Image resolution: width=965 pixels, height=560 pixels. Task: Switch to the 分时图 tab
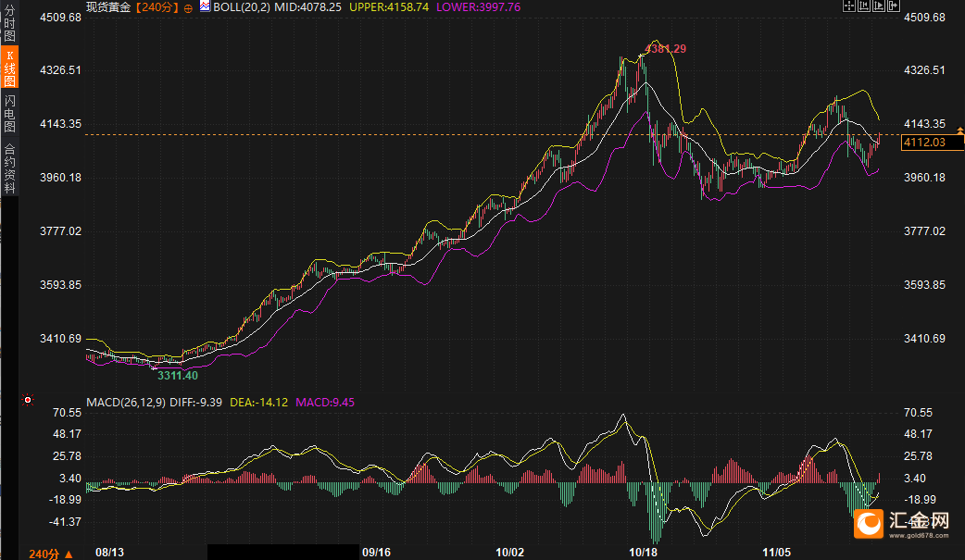click(9, 23)
